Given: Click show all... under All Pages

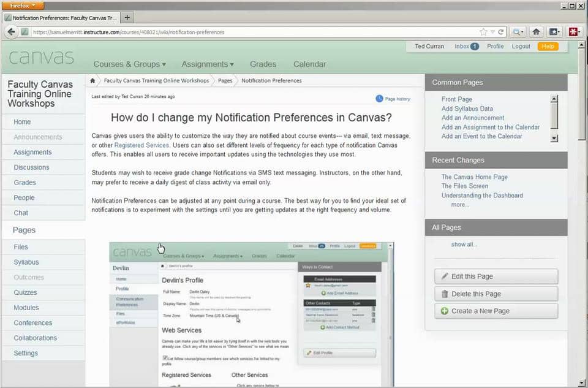Looking at the screenshot, I should point(464,245).
